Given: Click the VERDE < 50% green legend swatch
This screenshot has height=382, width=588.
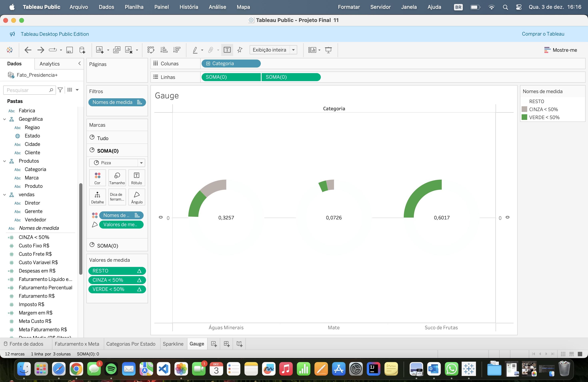Looking at the screenshot, I should click(x=524, y=117).
